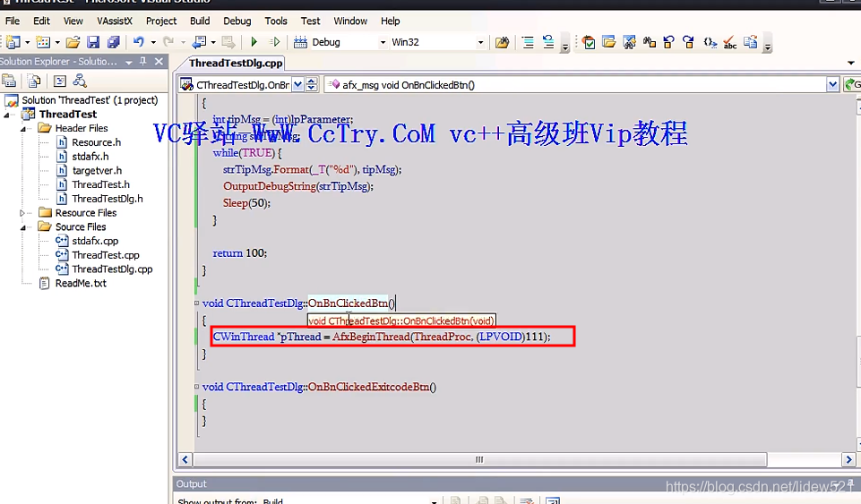
Task: Start debugging with the green play arrow
Action: 254,42
